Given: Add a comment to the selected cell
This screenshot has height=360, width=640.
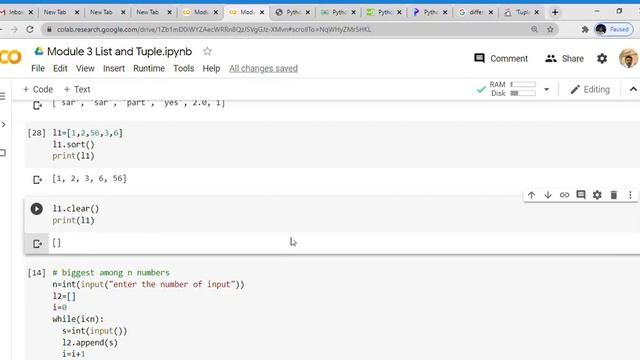Looking at the screenshot, I should tap(581, 195).
